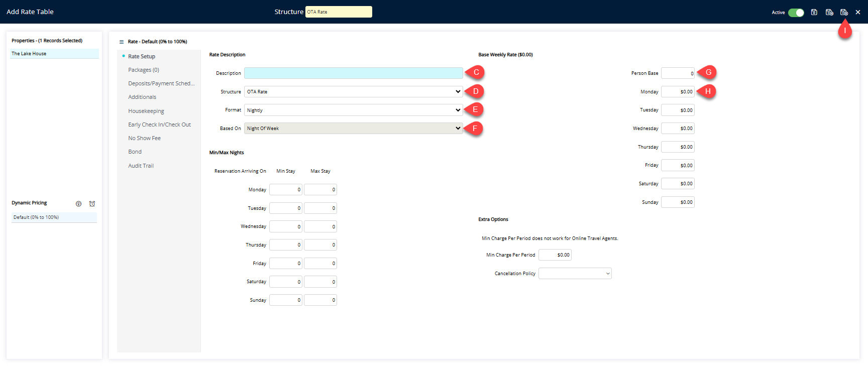Click the Wednesday base rate field
The width and height of the screenshot is (868, 366).
(x=678, y=129)
